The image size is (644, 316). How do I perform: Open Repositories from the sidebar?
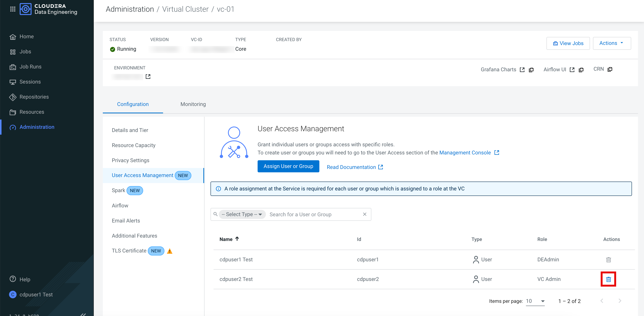[x=34, y=97]
